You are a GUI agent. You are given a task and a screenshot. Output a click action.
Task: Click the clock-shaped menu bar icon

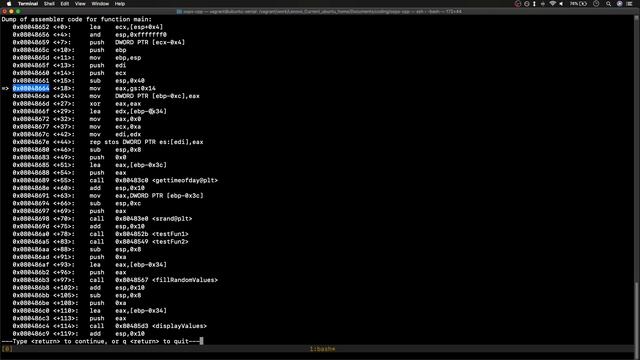pyautogui.click(x=596, y=4)
